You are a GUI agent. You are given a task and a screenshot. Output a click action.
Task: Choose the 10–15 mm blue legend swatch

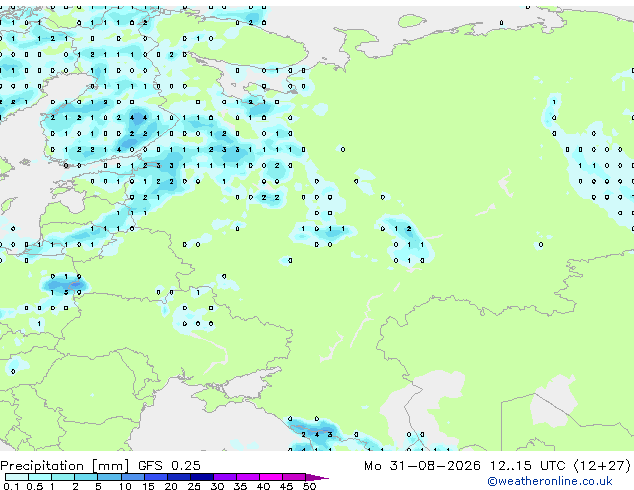132,477
